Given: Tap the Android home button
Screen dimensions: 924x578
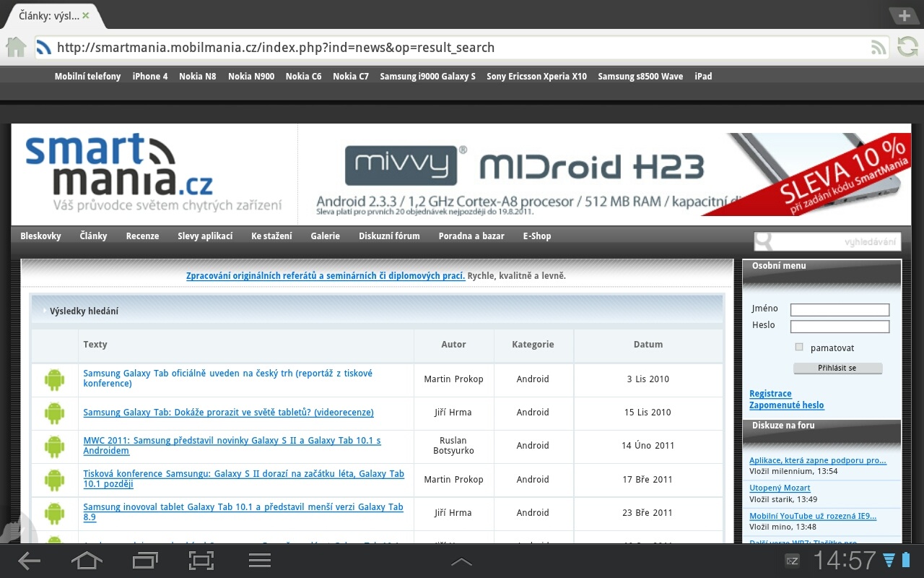Looking at the screenshot, I should click(87, 561).
